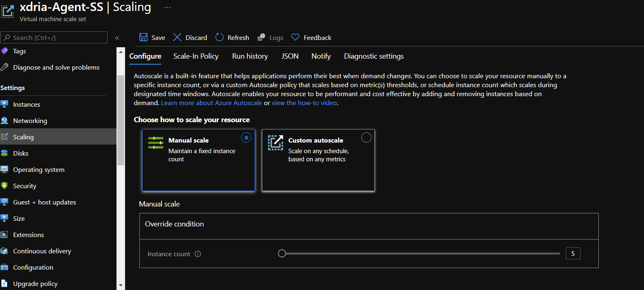This screenshot has height=290, width=644.
Task: Click the sidebar scrollbar up arrow
Action: point(121,52)
